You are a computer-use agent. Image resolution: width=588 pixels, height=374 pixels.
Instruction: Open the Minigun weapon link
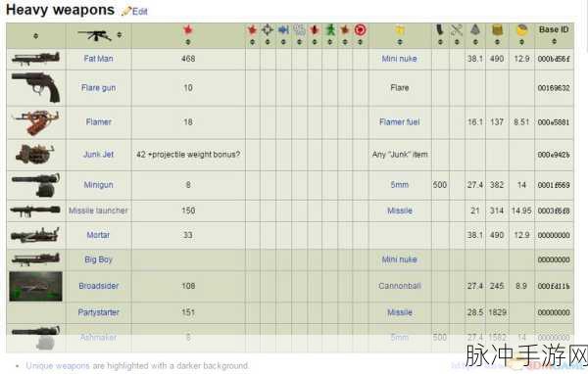click(98, 185)
